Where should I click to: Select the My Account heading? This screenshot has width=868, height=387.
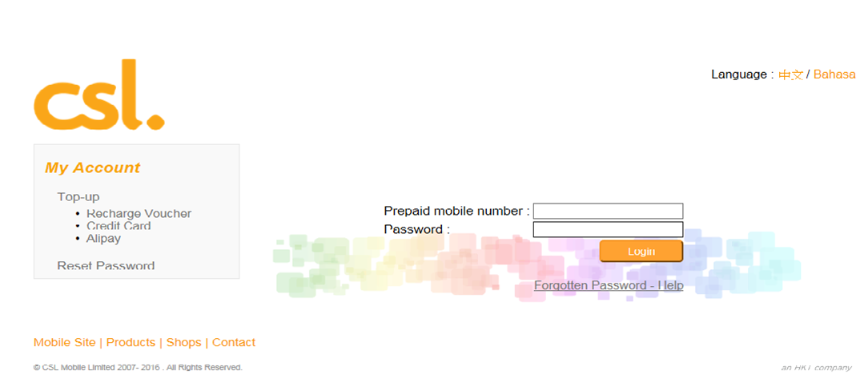point(92,167)
